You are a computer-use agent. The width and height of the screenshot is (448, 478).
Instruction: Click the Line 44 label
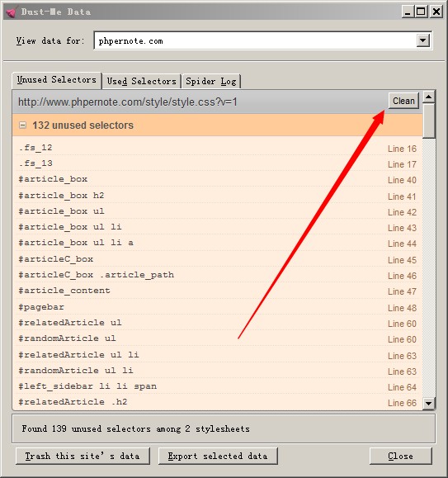tap(402, 244)
